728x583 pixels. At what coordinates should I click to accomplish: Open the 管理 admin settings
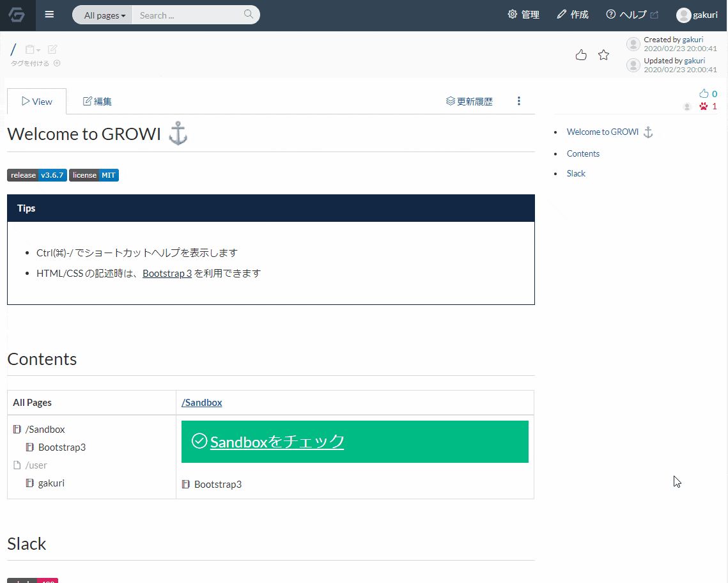(x=523, y=15)
